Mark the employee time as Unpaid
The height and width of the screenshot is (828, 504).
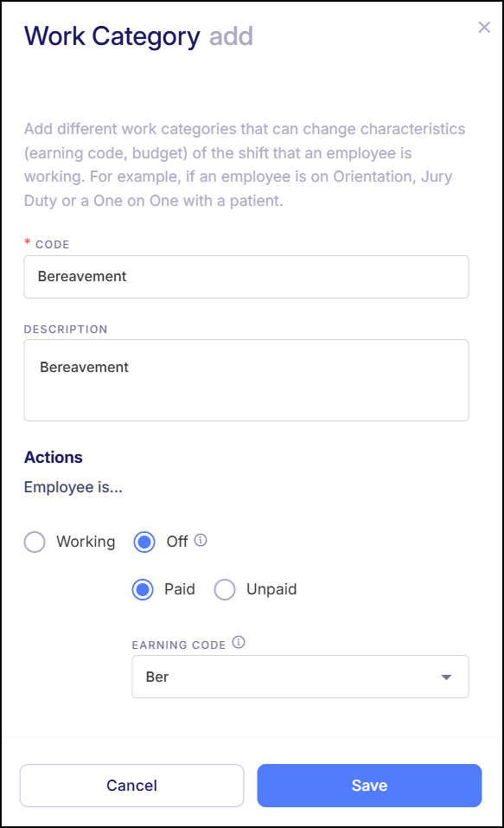pyautogui.click(x=225, y=589)
